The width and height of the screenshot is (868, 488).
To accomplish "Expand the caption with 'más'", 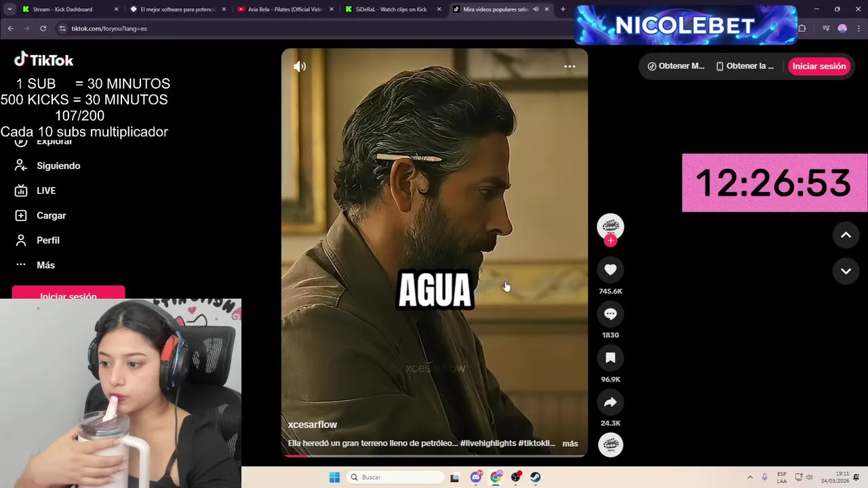I will point(570,443).
